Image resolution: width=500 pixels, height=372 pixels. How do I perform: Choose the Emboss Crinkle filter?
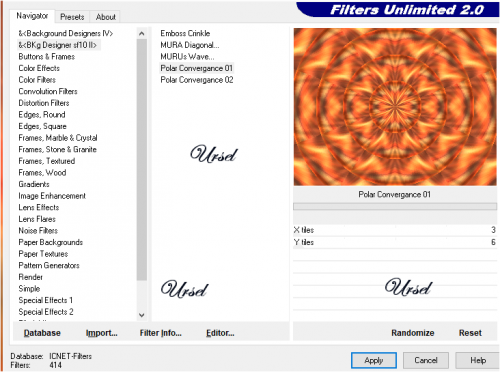pyautogui.click(x=185, y=33)
